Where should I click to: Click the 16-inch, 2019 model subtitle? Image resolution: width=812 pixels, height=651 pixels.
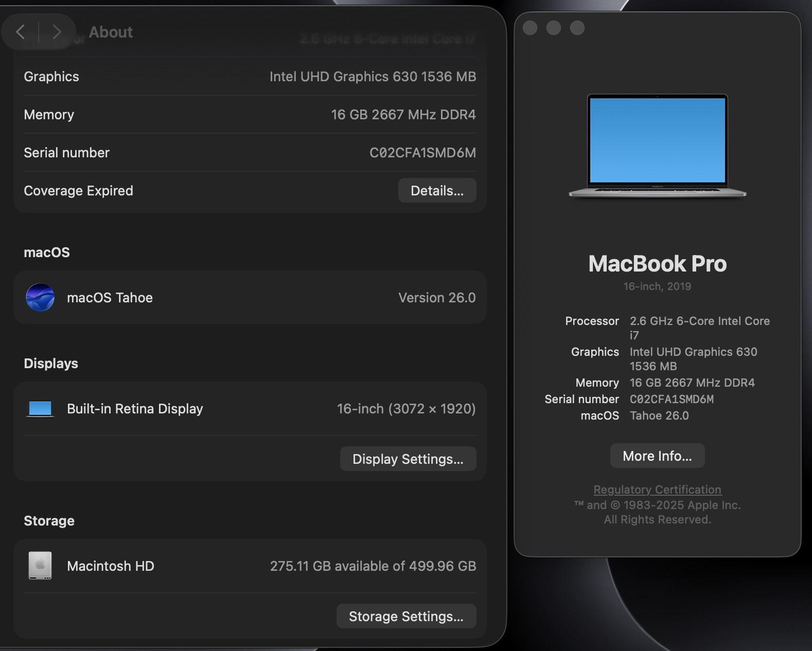pyautogui.click(x=657, y=286)
